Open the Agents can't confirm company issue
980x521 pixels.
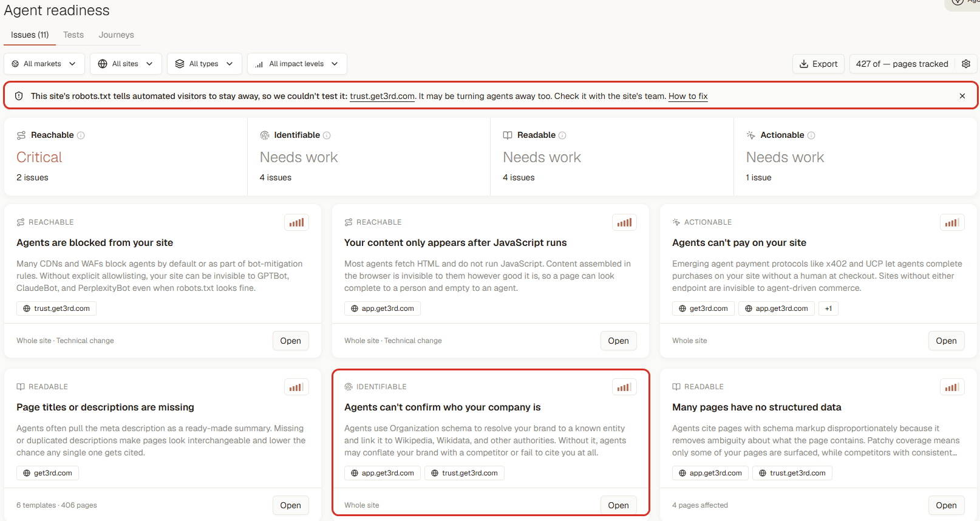coord(619,505)
